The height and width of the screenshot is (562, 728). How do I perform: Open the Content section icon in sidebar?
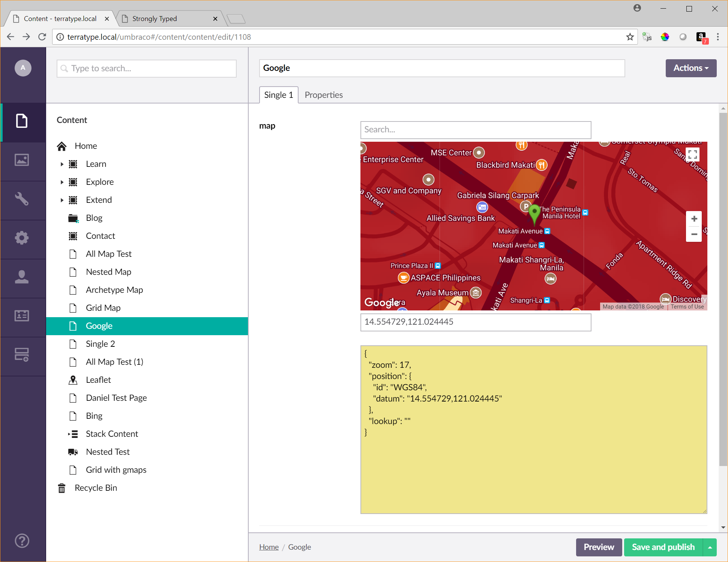tap(22, 121)
